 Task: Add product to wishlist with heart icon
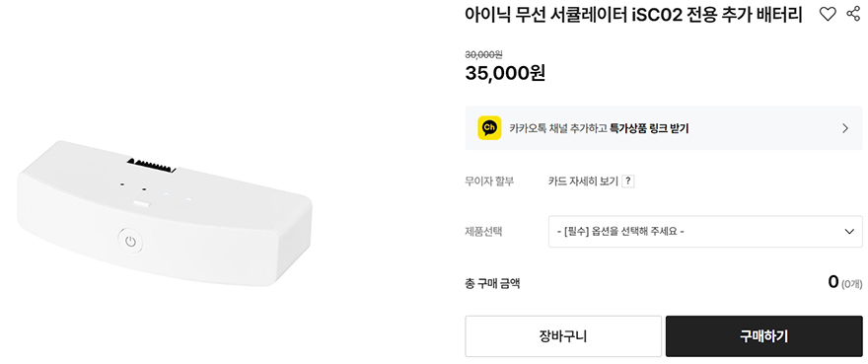click(827, 15)
